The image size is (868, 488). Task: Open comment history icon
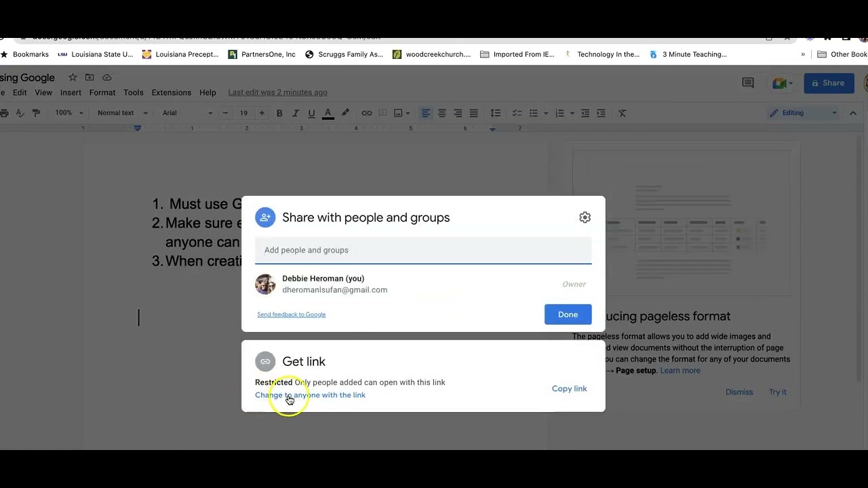click(748, 83)
